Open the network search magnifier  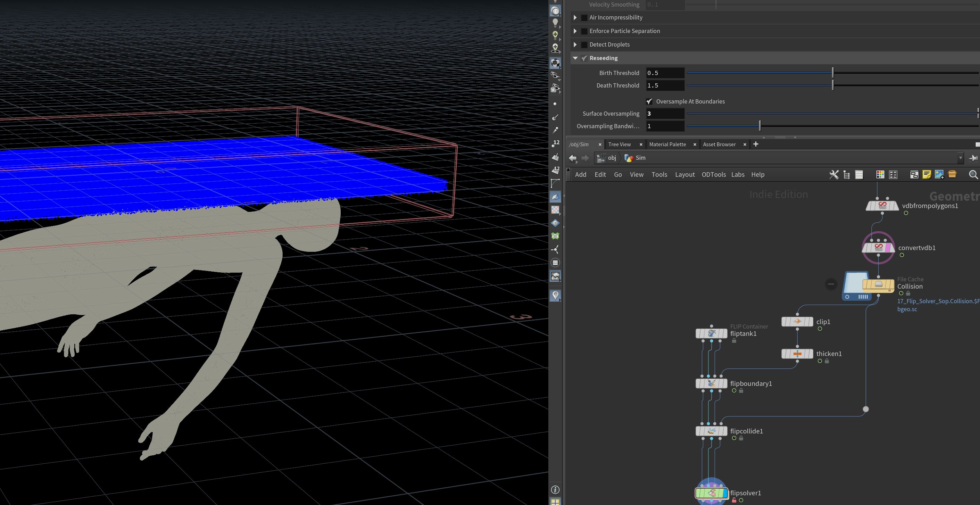click(x=973, y=175)
